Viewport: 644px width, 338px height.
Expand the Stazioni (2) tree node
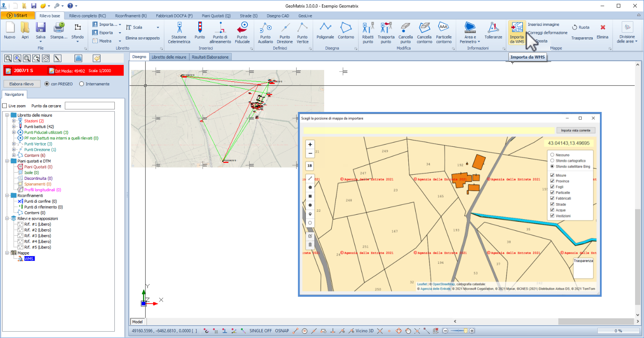click(14, 121)
